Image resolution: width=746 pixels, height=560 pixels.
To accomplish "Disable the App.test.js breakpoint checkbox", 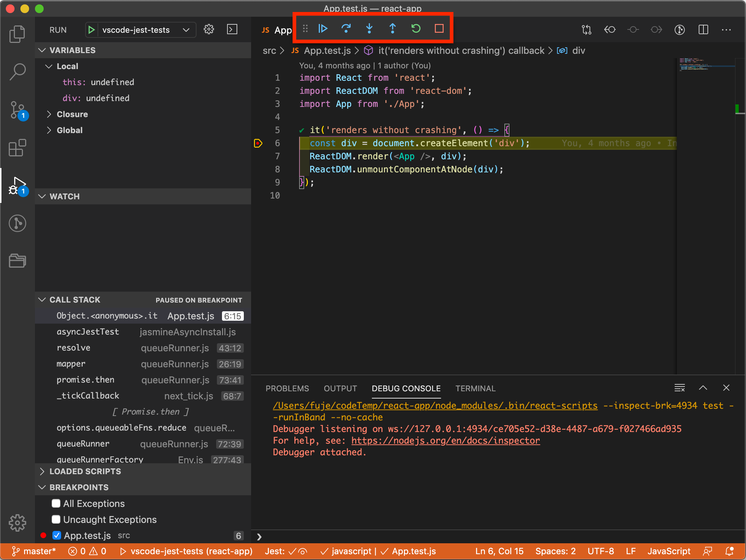I will tap(57, 535).
